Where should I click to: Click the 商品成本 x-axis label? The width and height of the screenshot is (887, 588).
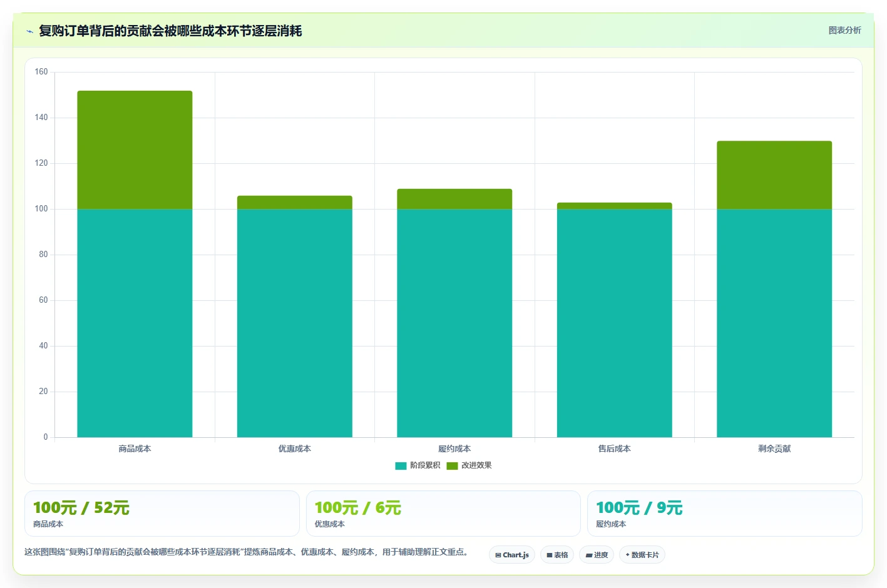click(x=135, y=449)
